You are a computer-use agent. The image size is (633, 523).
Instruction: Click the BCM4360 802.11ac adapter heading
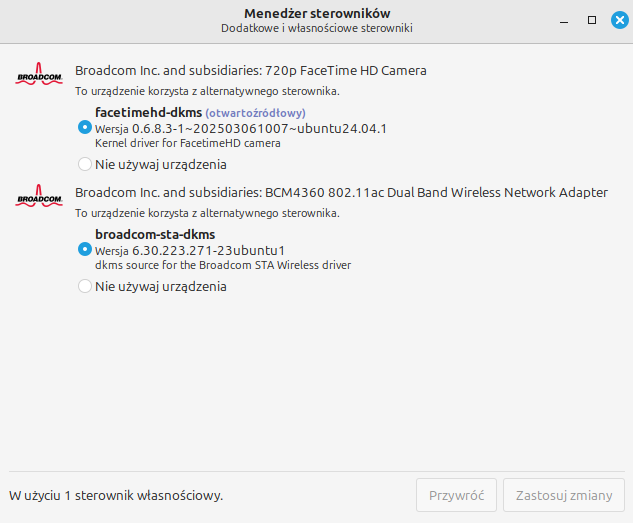[341, 192]
